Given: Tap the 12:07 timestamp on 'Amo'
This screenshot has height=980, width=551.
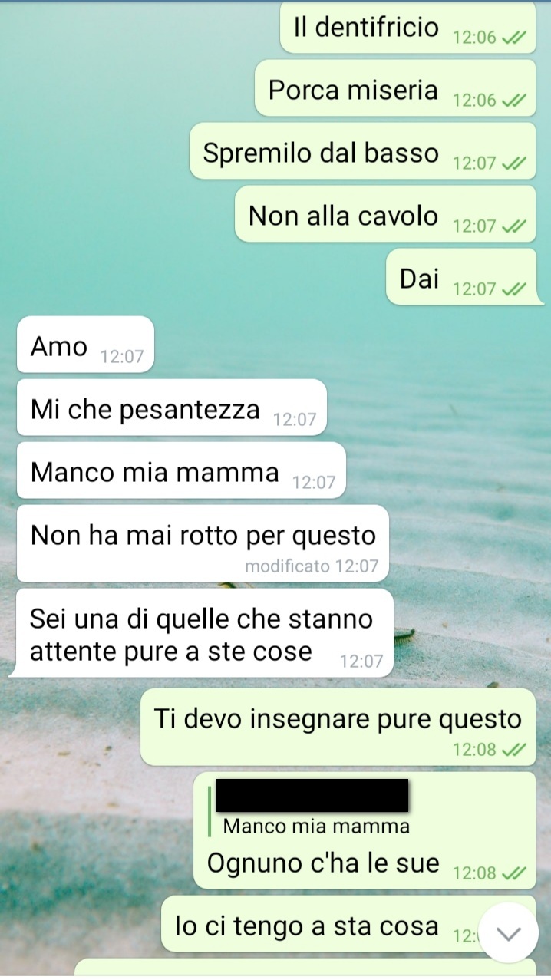Looking at the screenshot, I should (121, 357).
